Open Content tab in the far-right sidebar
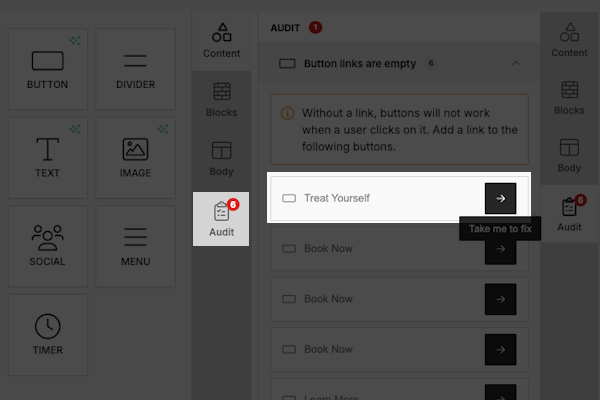600x400 pixels. (x=569, y=38)
